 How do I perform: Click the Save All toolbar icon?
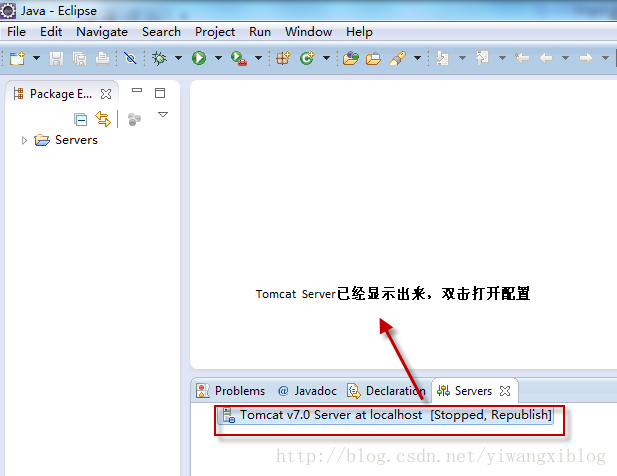point(79,58)
